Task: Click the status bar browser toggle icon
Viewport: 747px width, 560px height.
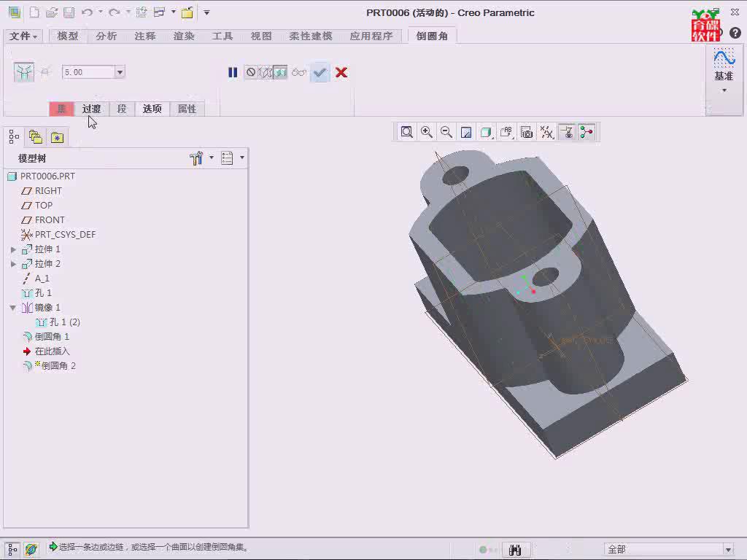Action: pyautogui.click(x=31, y=550)
